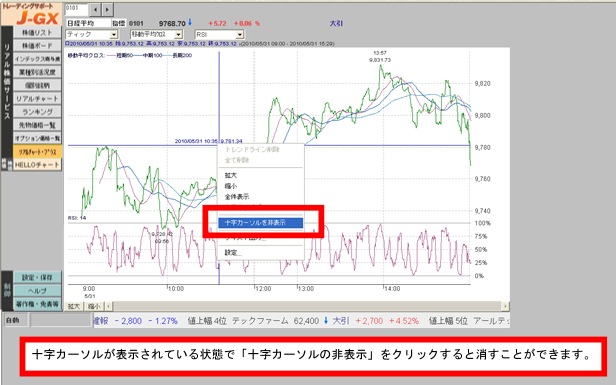Click the previous code arrow button
Screen dimensions: 616x385
pos(95,9)
